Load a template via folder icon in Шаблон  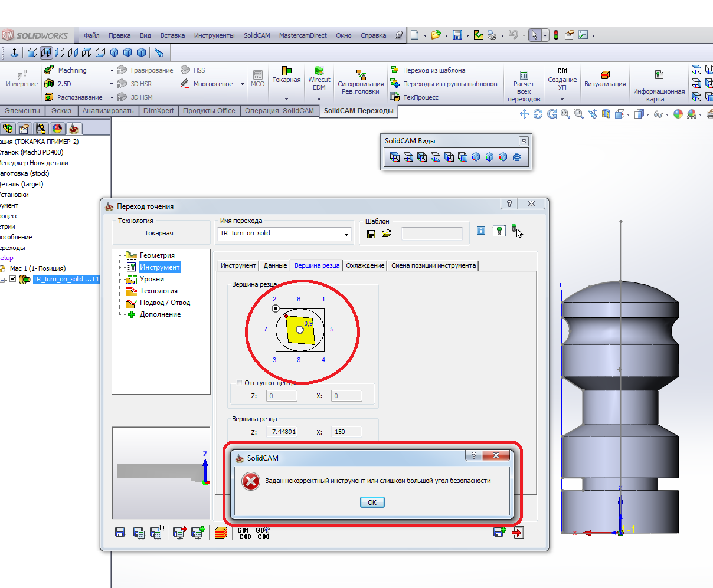pyautogui.click(x=386, y=234)
